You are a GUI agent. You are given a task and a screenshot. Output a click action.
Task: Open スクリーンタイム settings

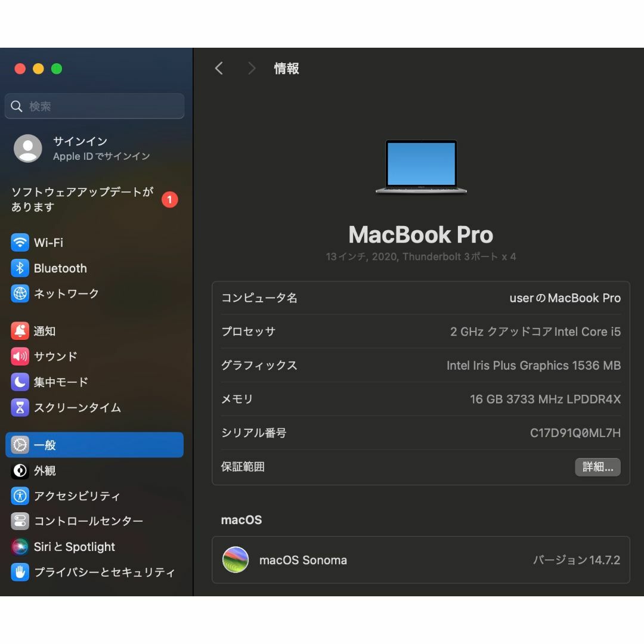pyautogui.click(x=94, y=407)
